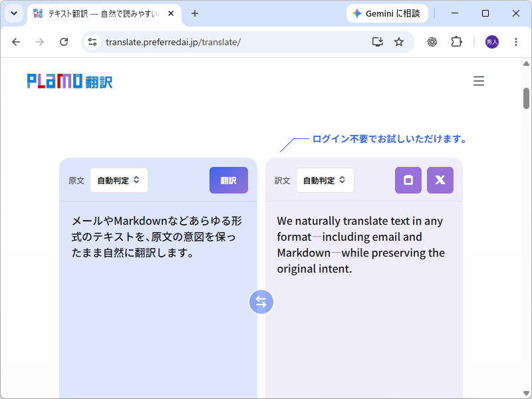
Task: Bookmark this page with the star icon
Action: tap(399, 42)
